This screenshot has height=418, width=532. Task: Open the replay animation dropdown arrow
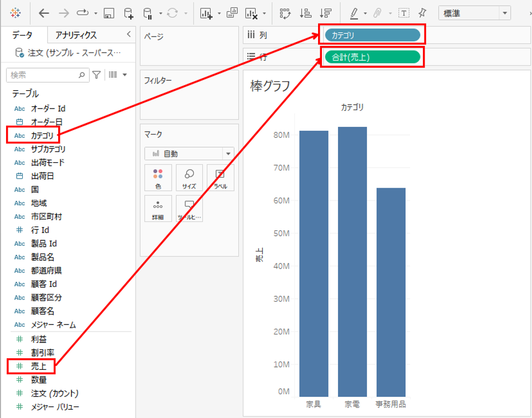[x=96, y=13]
